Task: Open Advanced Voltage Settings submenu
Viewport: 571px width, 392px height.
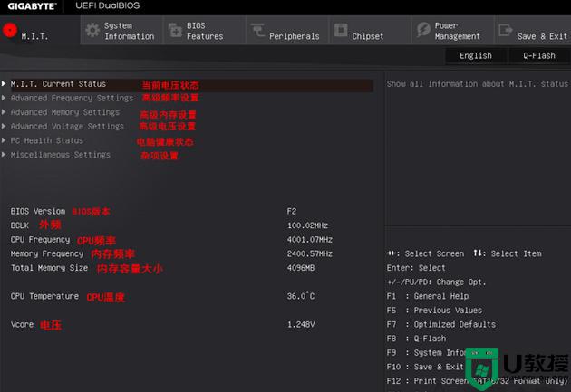Action: (x=67, y=127)
